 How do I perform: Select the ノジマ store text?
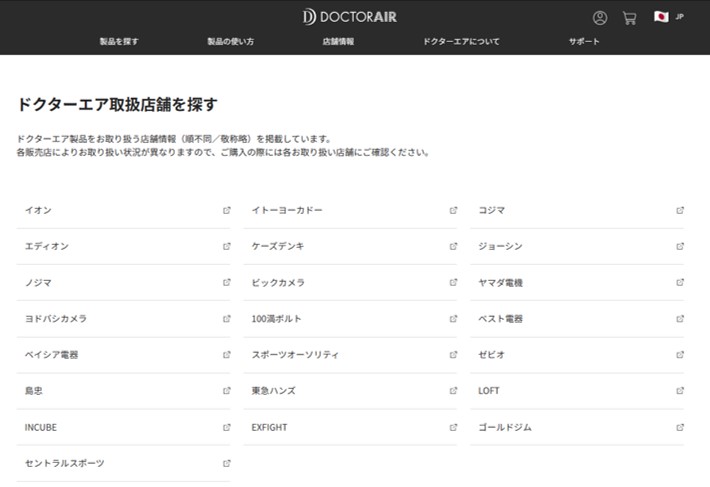38,283
